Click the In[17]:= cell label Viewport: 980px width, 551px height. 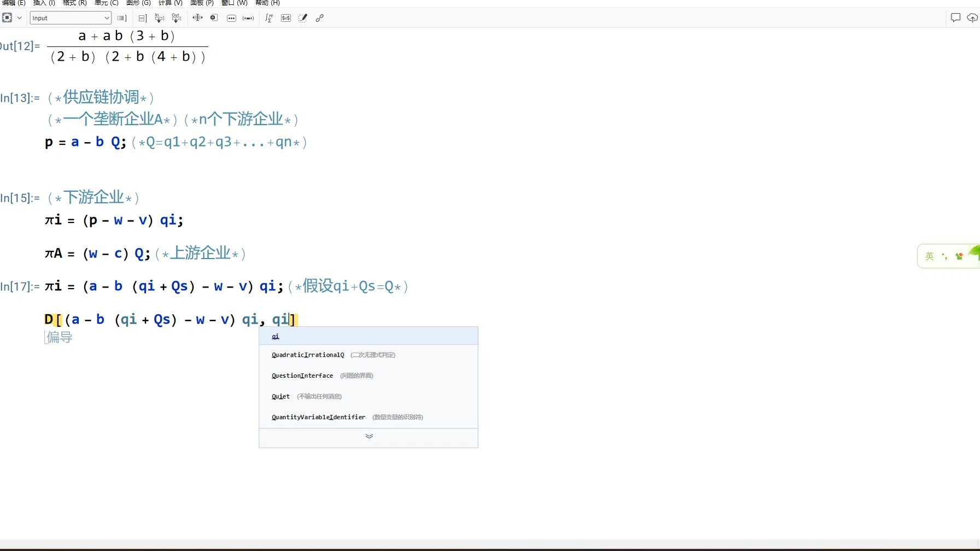click(20, 286)
